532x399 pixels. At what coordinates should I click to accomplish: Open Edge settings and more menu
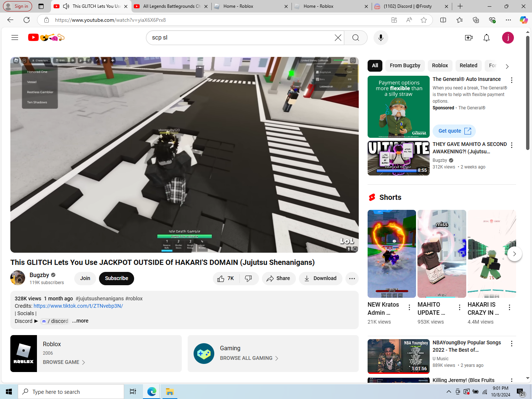tap(508, 20)
